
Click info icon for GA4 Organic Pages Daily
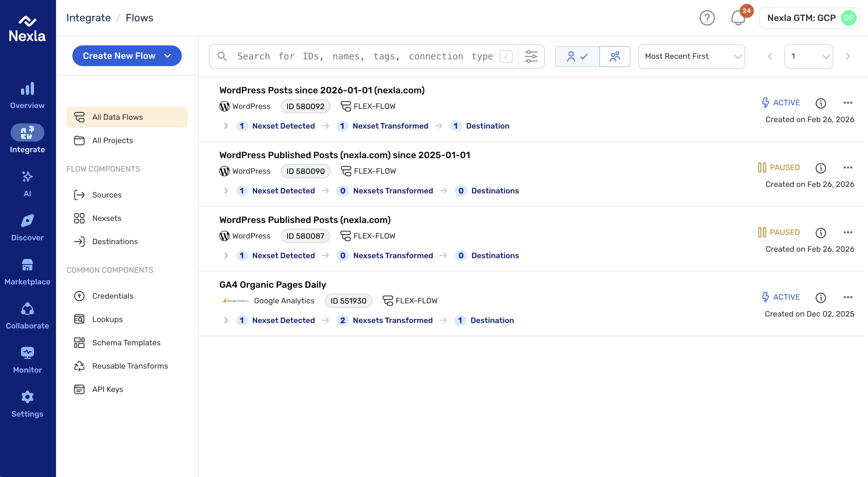click(821, 297)
